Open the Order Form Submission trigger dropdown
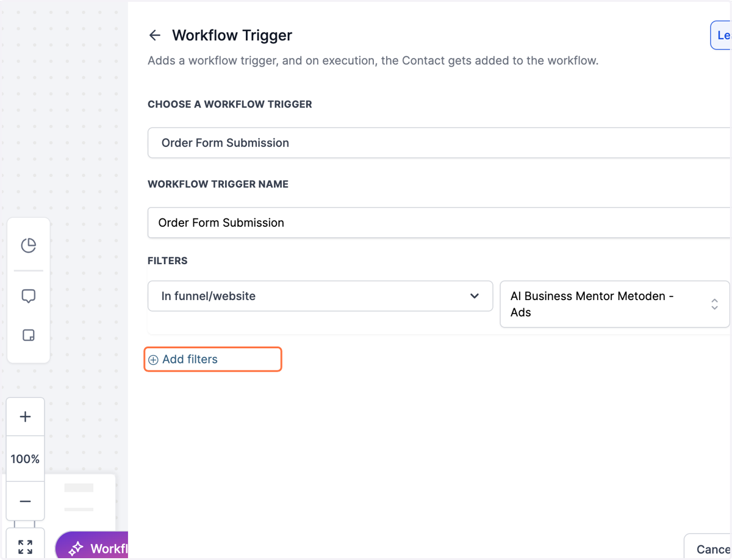Screen dimensions: 732x560 click(x=439, y=143)
